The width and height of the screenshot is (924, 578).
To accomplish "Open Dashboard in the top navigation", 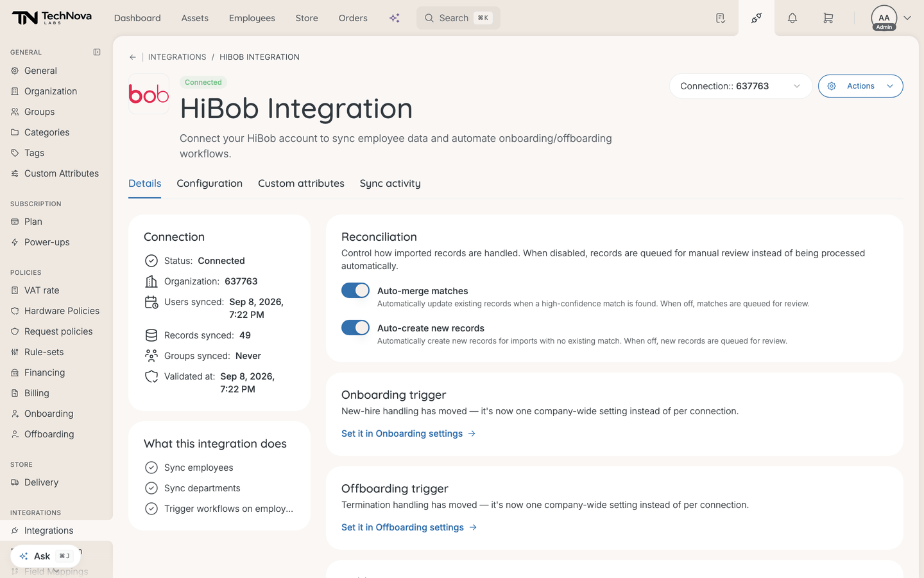I will point(137,18).
